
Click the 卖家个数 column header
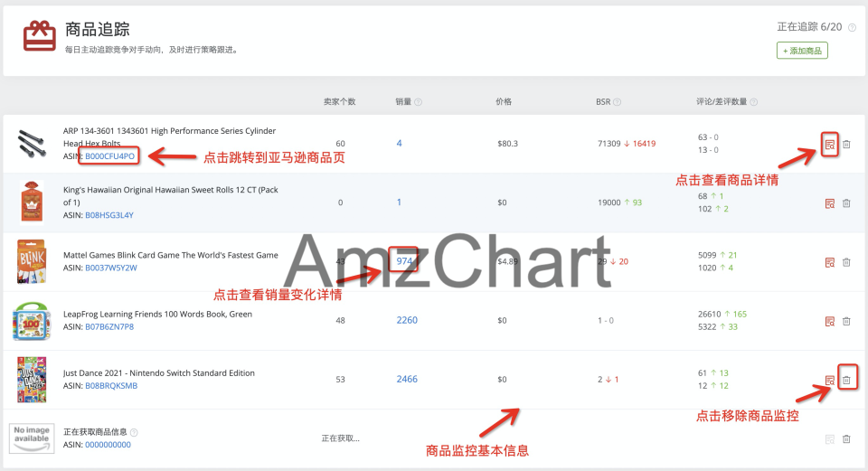(x=339, y=102)
